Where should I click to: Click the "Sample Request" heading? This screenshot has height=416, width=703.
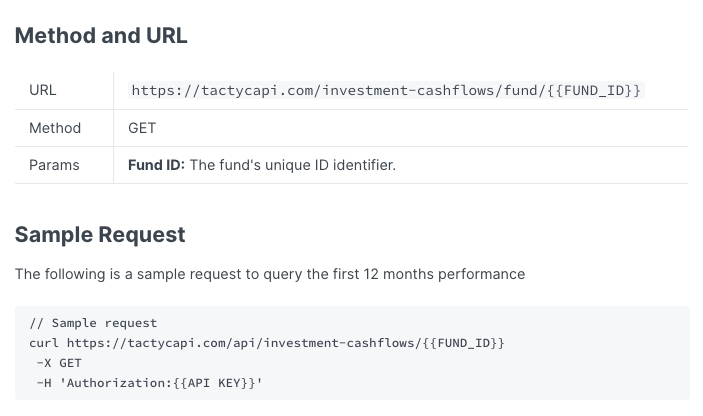(100, 235)
